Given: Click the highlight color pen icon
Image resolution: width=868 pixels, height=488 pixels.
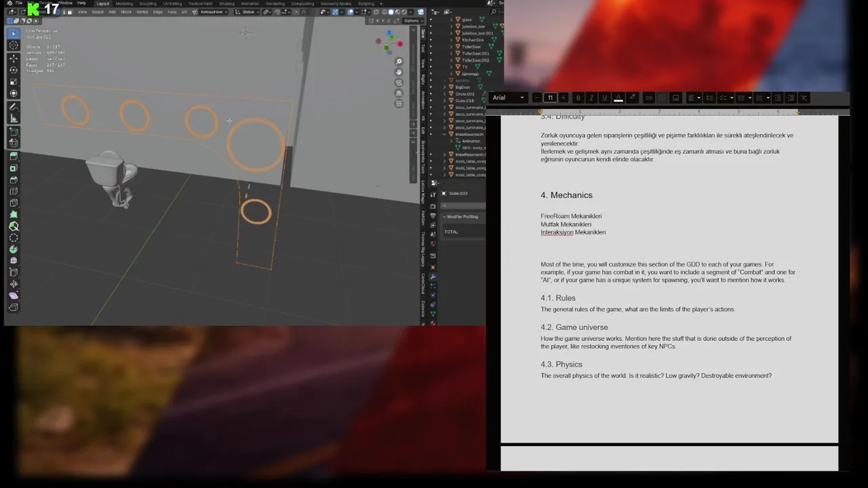Looking at the screenshot, I should tap(632, 98).
